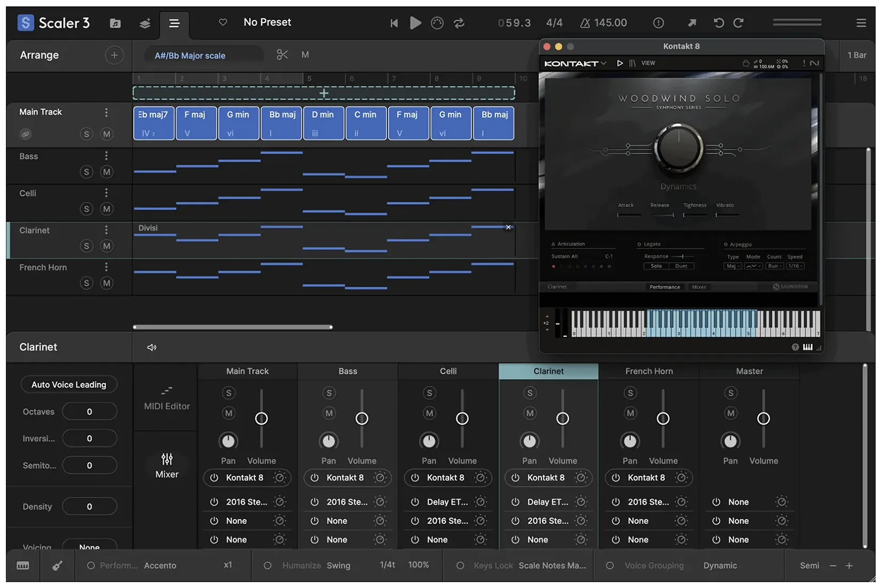Mute the French Horn track in Arrange
Image resolution: width=881 pixels, height=588 pixels.
point(107,283)
